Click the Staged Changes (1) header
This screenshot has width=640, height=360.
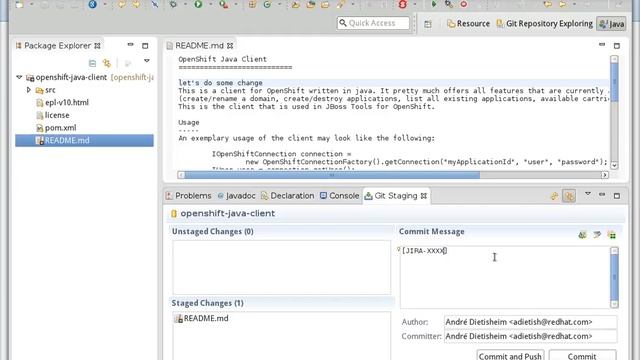click(207, 303)
